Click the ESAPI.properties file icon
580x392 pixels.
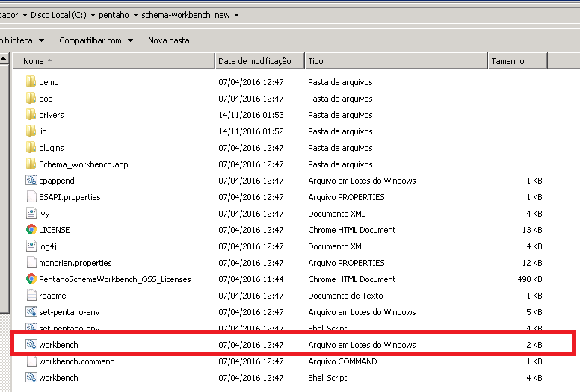point(31,197)
